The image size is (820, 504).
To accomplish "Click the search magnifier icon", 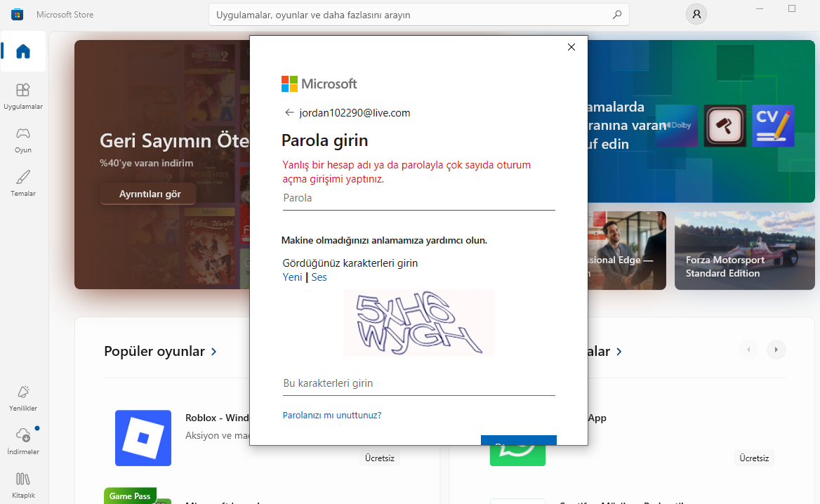I will [617, 15].
